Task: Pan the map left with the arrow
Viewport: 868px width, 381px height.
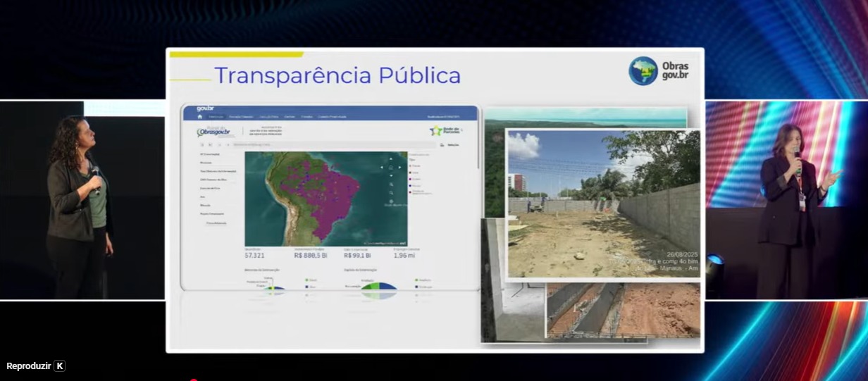Action: click(383, 168)
